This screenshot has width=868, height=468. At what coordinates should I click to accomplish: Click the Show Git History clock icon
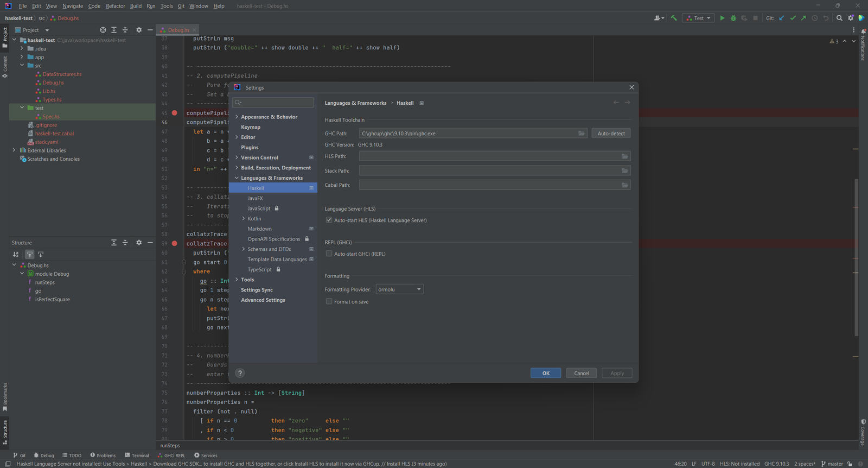click(815, 18)
